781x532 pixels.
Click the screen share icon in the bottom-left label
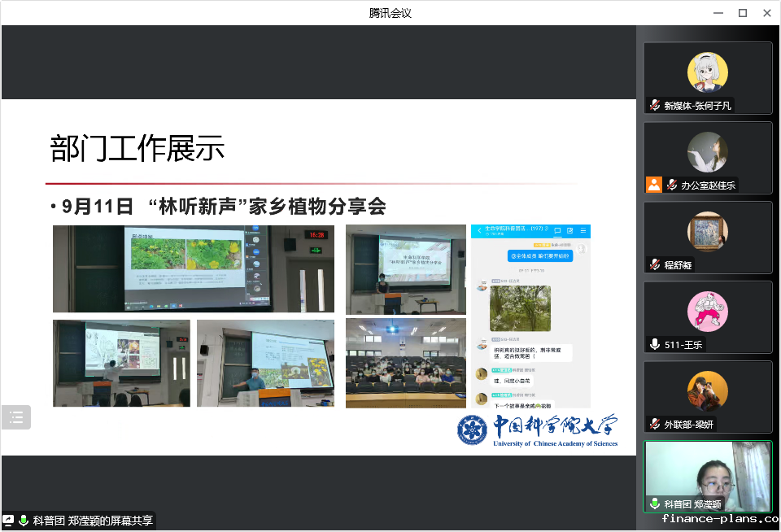8,521
